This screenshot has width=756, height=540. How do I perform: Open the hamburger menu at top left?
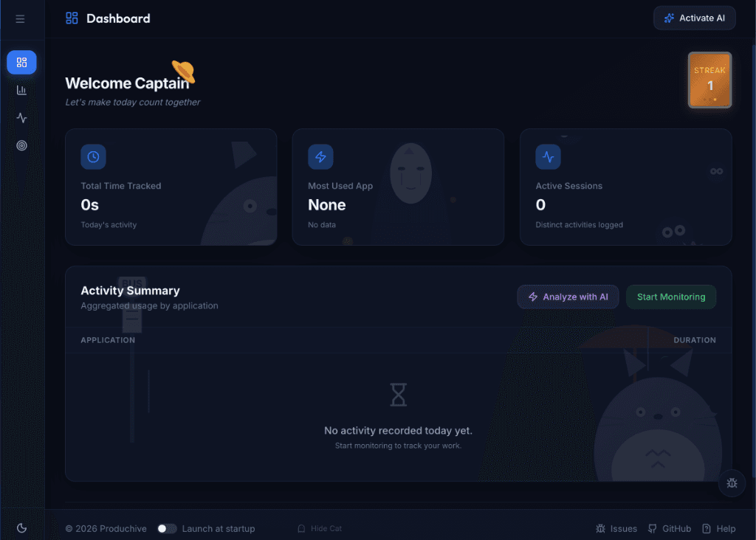tap(20, 18)
